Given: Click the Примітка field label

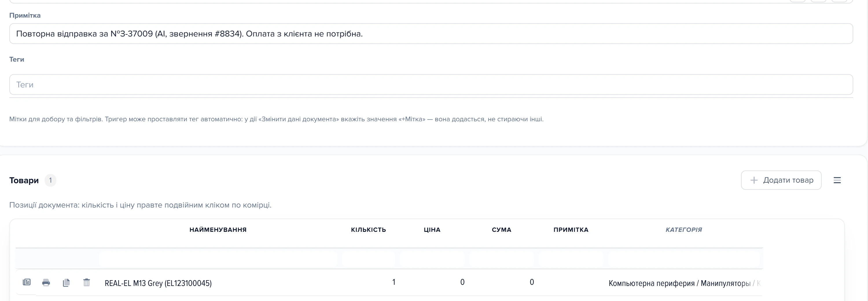Looking at the screenshot, I should tap(25, 16).
